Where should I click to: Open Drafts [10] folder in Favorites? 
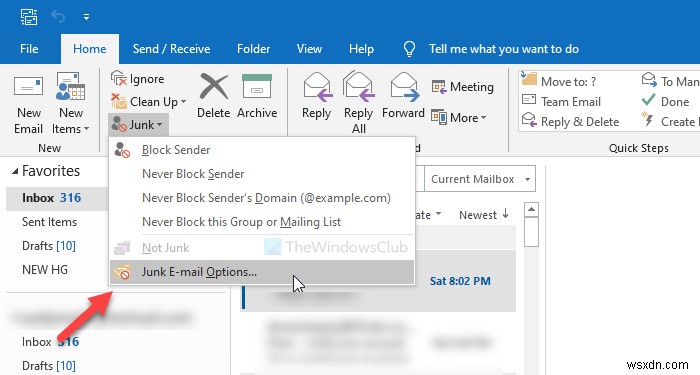[49, 246]
